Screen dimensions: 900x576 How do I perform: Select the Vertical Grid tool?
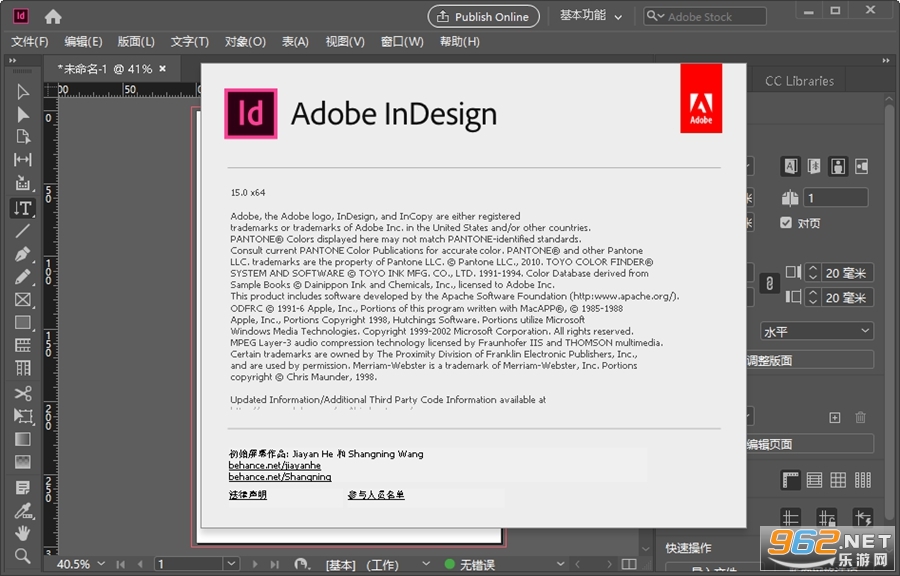[x=22, y=368]
